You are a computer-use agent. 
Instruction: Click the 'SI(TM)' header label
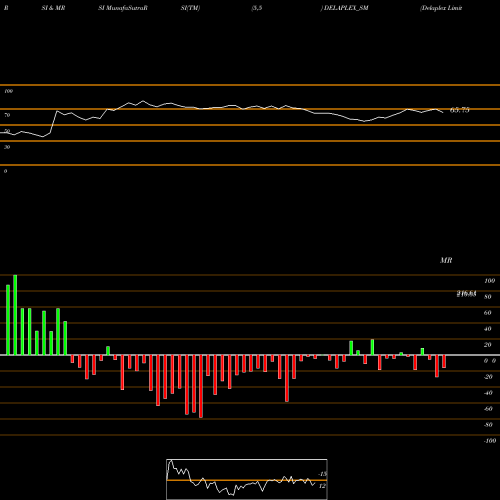[x=190, y=8]
